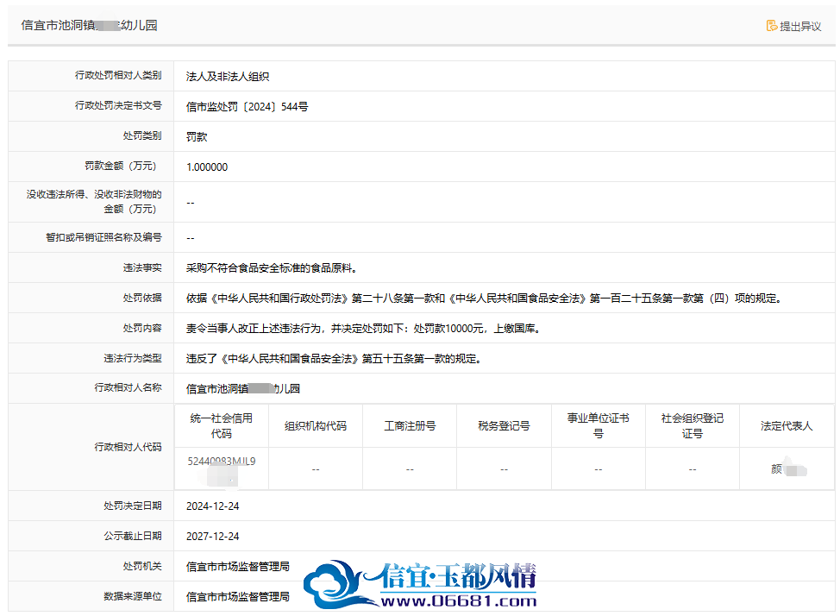The height and width of the screenshot is (616, 840).
Task: Select the decision date 2024-12-24
Action: (x=213, y=506)
